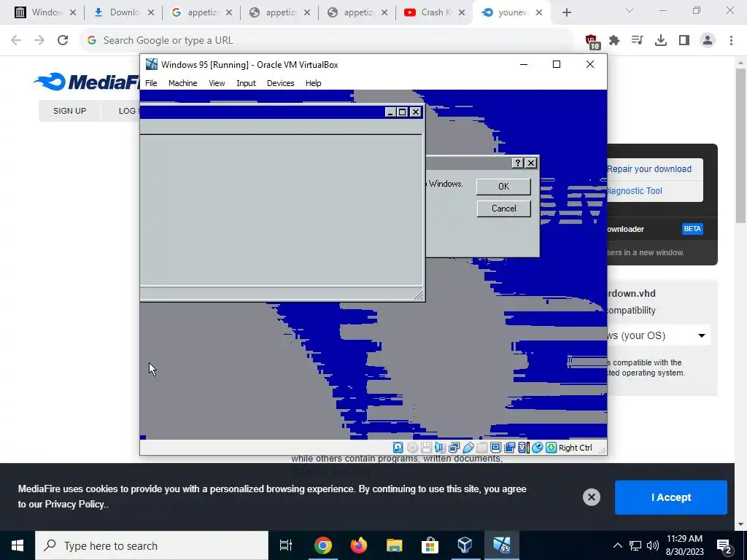
Task: Click Diagnostic Tool link
Action: tap(634, 191)
